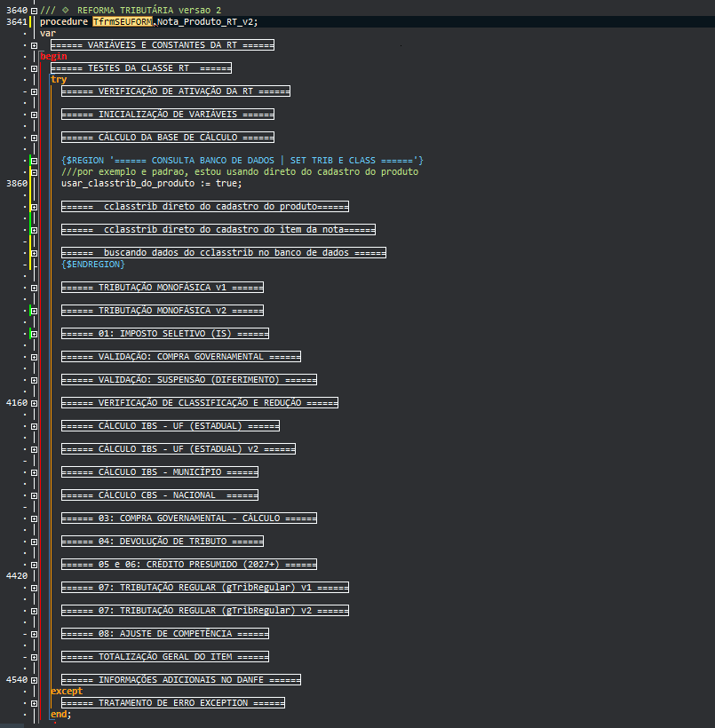Expand the VARIÁVEIS E CONSTANTES DA RT region
715x728 pixels.
pos(34,45)
